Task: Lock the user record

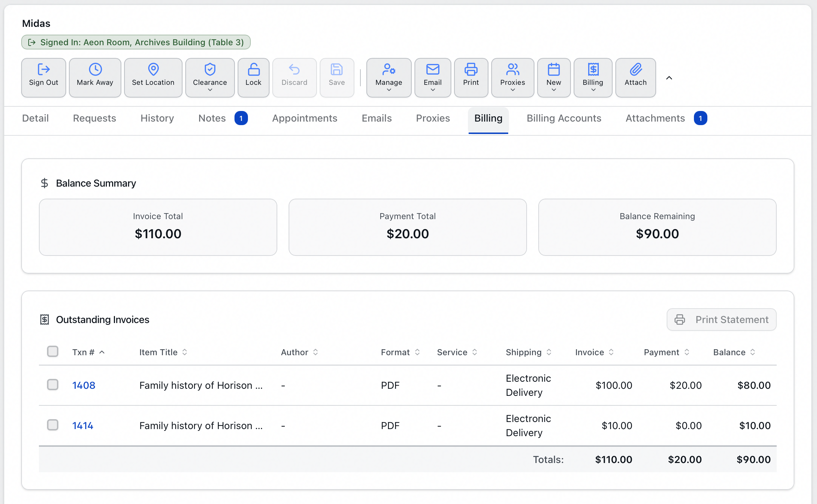Action: point(254,78)
